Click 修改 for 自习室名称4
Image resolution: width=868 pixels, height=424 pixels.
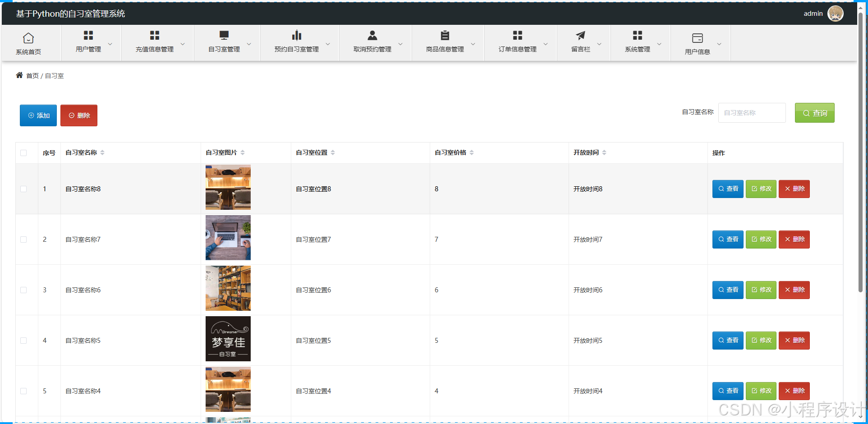761,391
